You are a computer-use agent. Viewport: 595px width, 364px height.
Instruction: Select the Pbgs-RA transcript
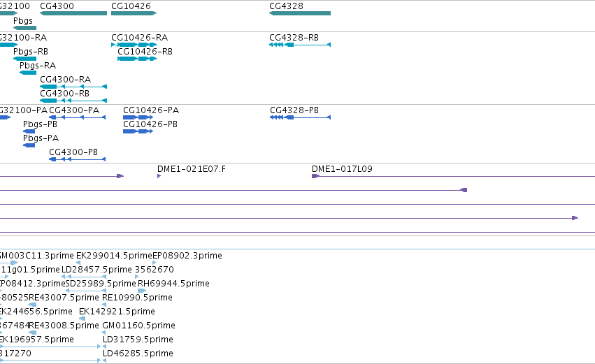[28, 73]
